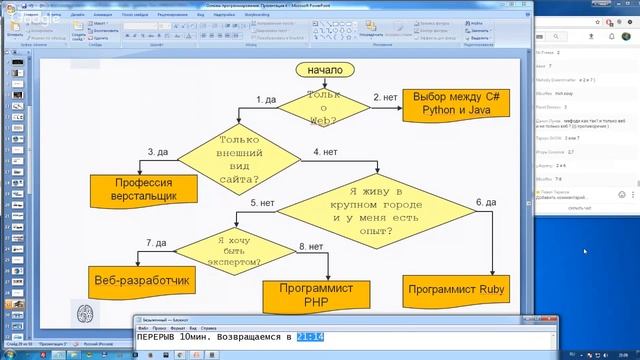Click highlighted time 21:14 in Notepad
Viewport: 640px width, 360px height.
click(310, 337)
